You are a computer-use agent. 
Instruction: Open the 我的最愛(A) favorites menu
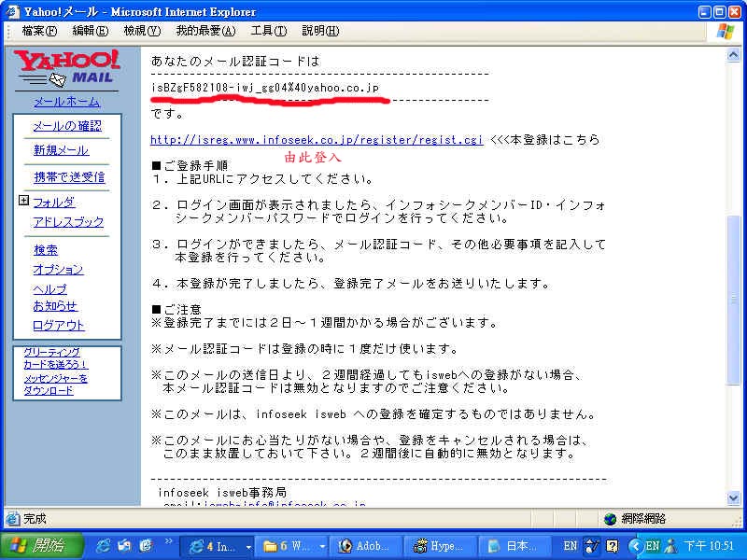[x=205, y=31]
